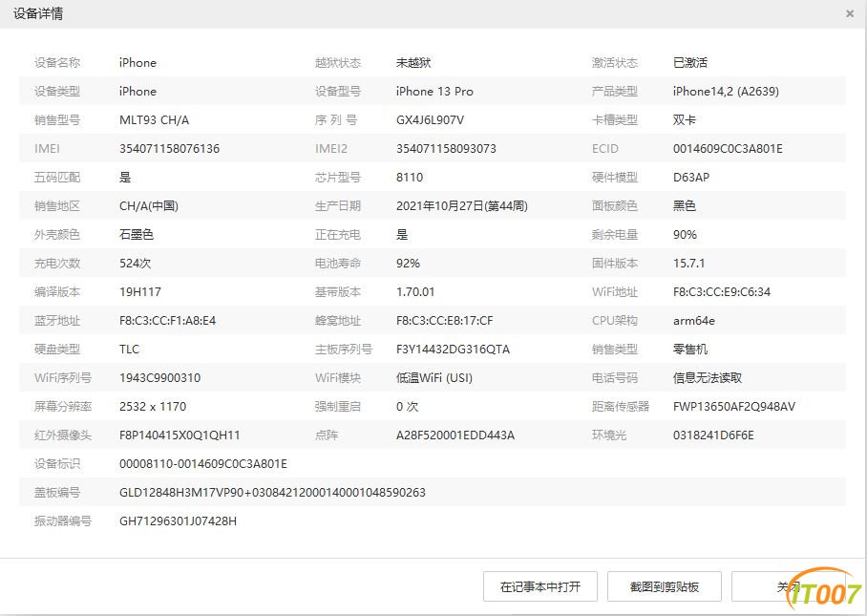Click the 设备名称 label
Viewport: 867px width, 616px height.
(57, 62)
